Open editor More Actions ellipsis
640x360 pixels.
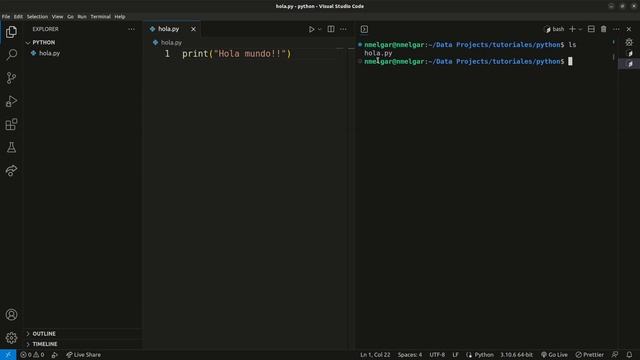click(x=343, y=29)
